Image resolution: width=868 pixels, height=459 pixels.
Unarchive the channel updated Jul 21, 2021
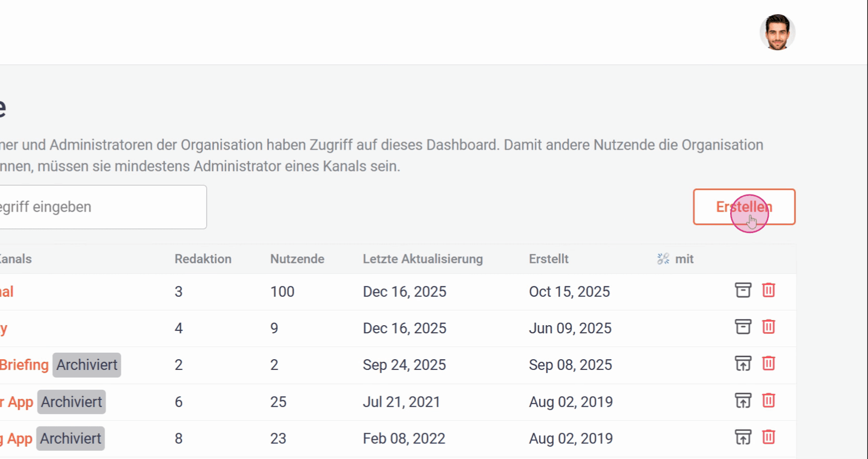click(743, 401)
